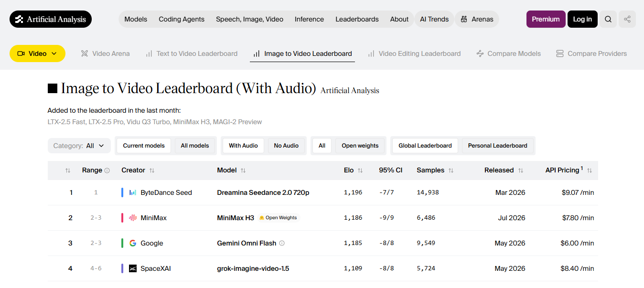Select the Open weights filter

[x=360, y=146]
